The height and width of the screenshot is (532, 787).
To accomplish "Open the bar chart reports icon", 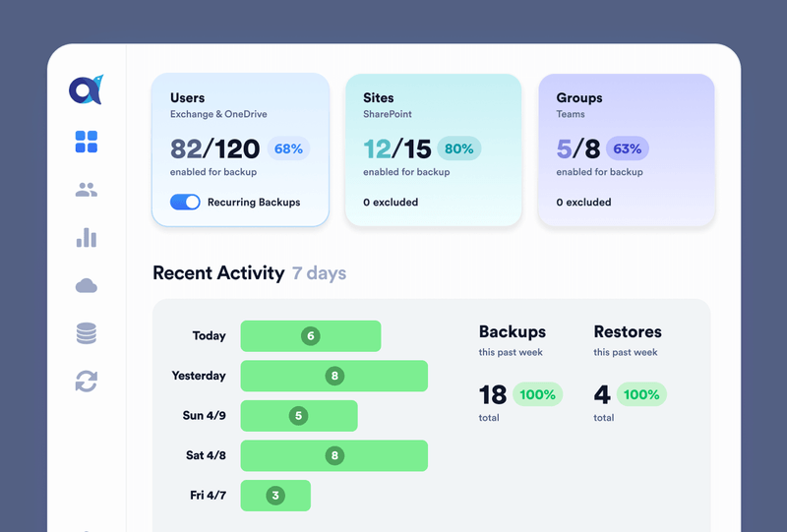I will 87,237.
